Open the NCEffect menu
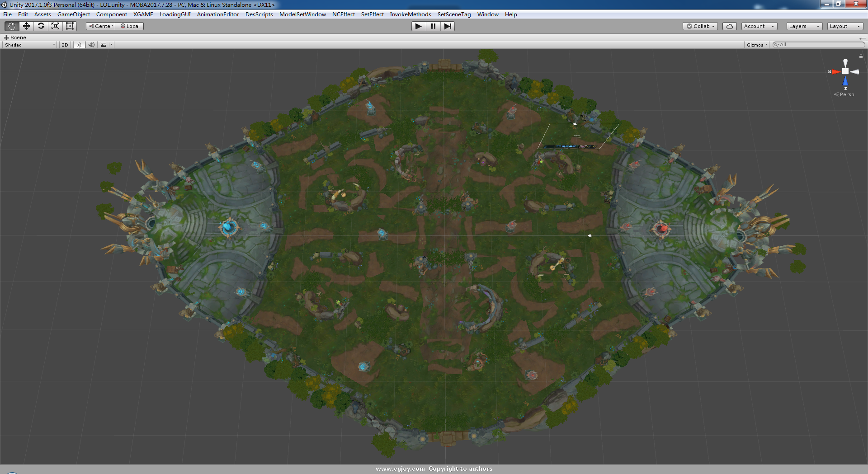 pyautogui.click(x=344, y=14)
